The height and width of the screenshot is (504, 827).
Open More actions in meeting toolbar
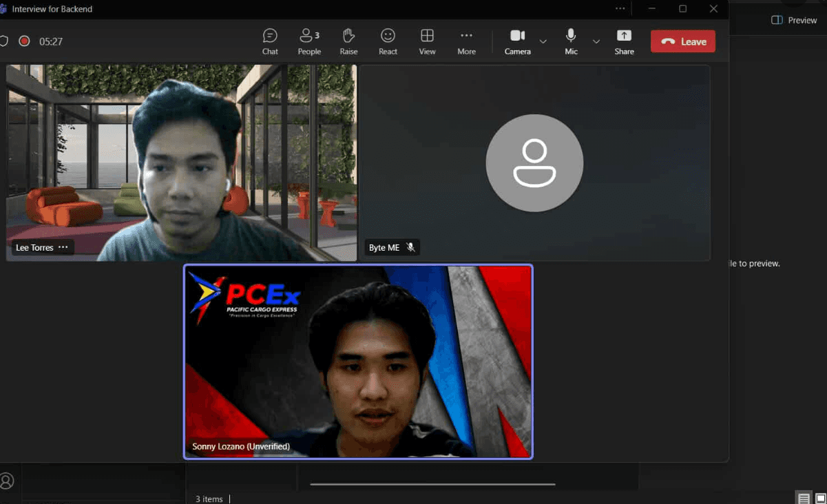[466, 41]
